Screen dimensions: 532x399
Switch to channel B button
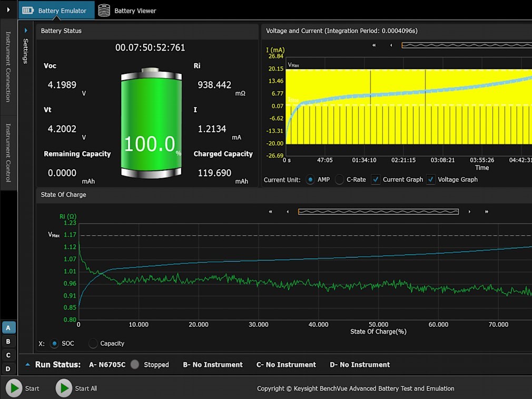[8, 342]
